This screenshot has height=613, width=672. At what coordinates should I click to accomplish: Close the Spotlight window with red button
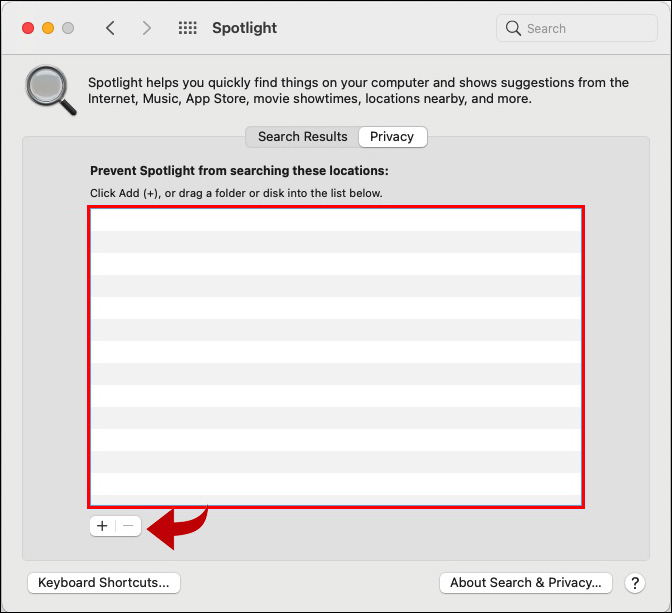coord(28,28)
